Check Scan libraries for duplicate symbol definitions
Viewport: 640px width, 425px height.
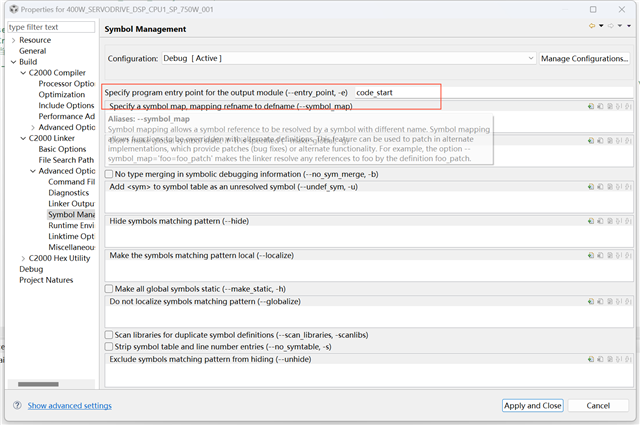[x=109, y=335]
